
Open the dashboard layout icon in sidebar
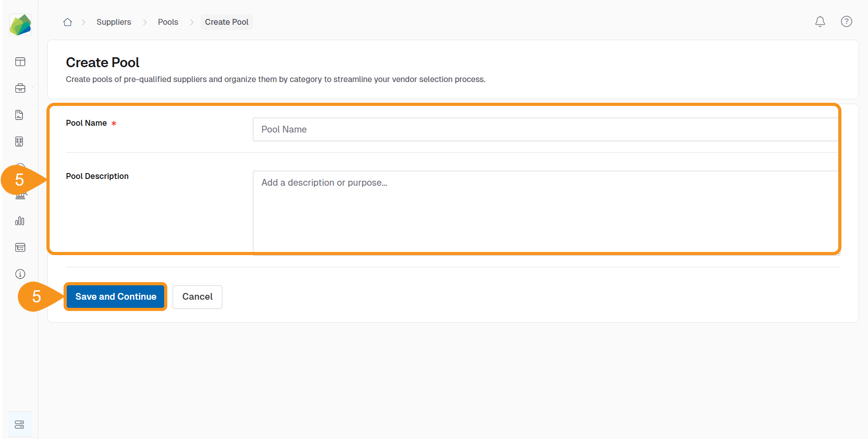point(20,62)
